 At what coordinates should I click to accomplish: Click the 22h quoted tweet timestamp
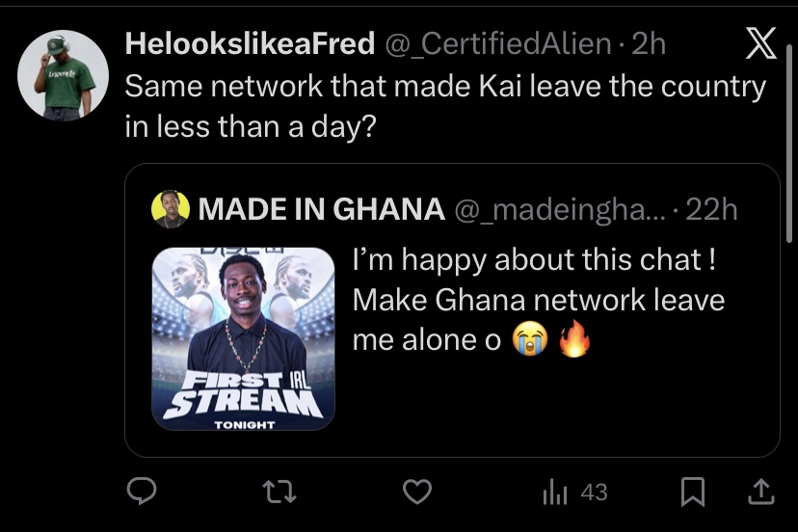click(711, 208)
